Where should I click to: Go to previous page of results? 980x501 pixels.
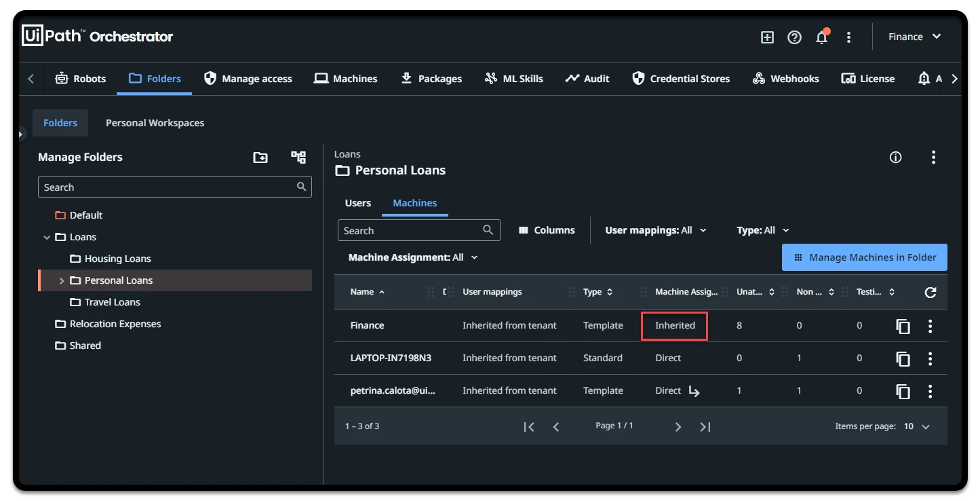tap(556, 426)
